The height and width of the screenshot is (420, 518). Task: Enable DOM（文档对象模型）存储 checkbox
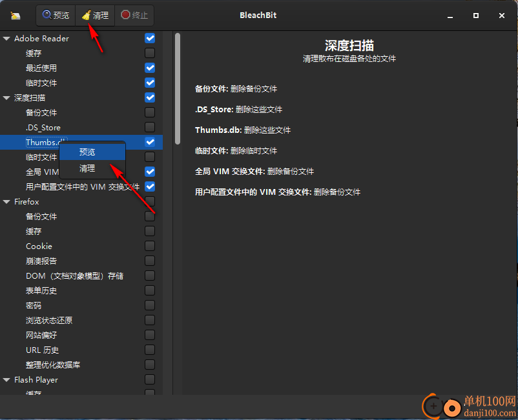click(150, 276)
